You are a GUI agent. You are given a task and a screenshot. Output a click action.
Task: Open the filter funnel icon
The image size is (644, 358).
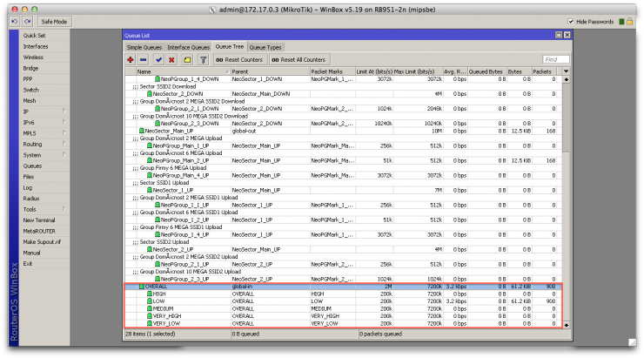click(203, 59)
